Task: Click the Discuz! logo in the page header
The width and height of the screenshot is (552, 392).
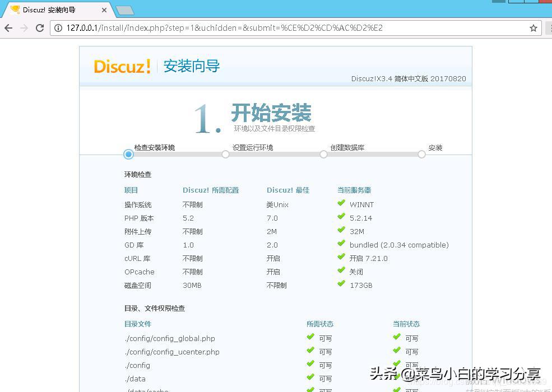Action: coord(122,67)
